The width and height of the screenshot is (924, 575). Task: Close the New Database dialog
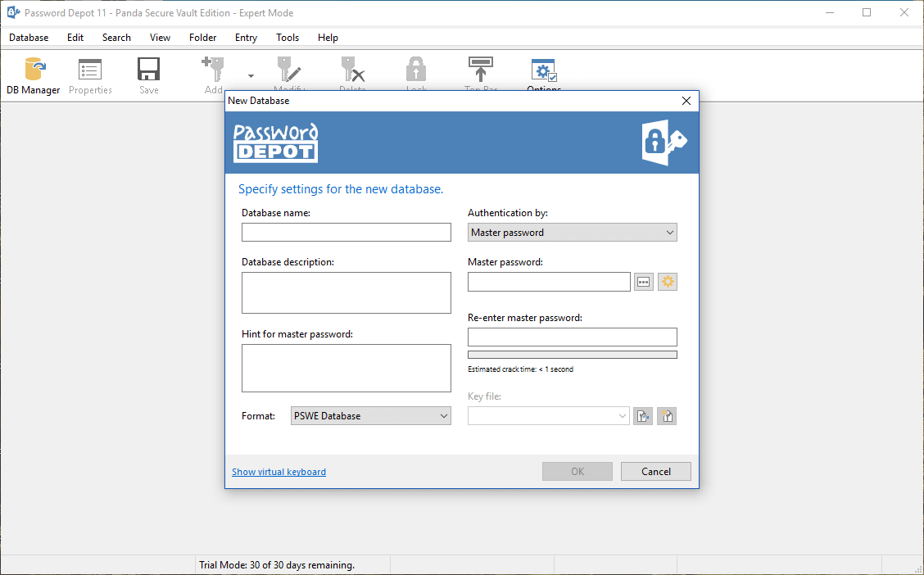[686, 101]
